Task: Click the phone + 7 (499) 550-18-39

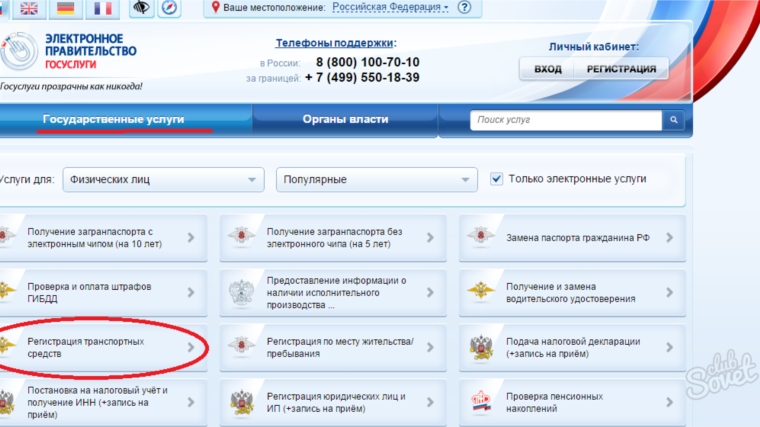Action: pos(363,78)
